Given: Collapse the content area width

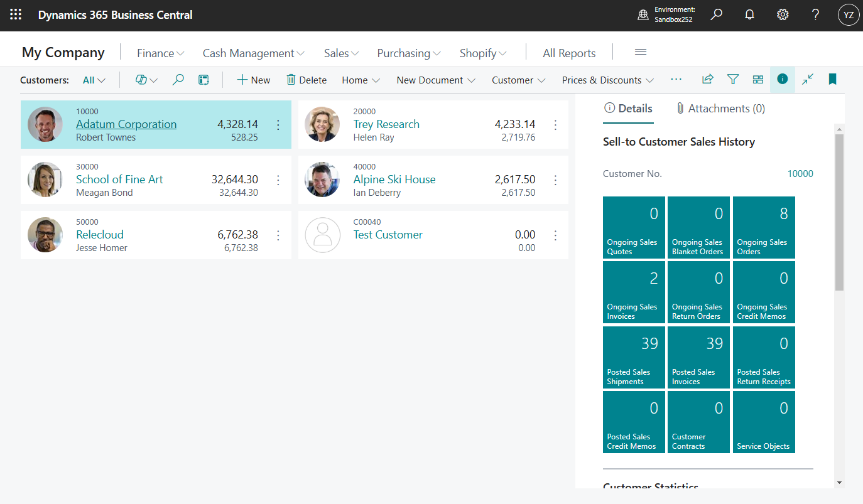Looking at the screenshot, I should tap(807, 80).
